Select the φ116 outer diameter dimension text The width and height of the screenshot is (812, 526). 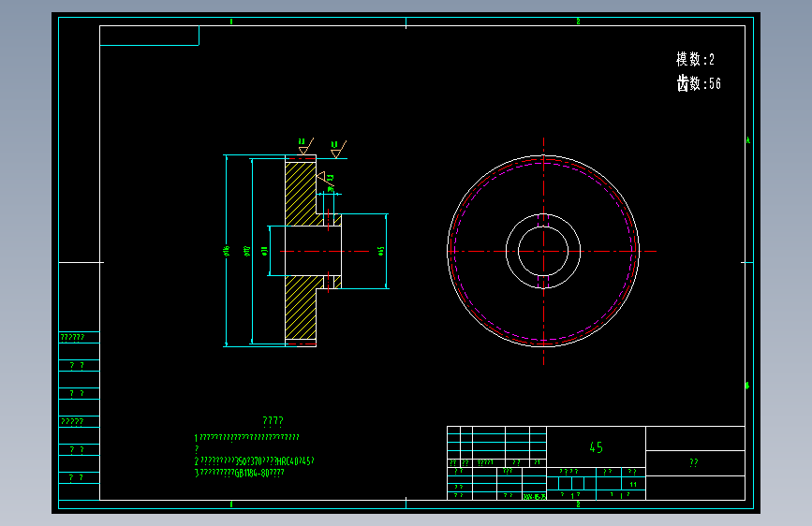click(x=227, y=251)
